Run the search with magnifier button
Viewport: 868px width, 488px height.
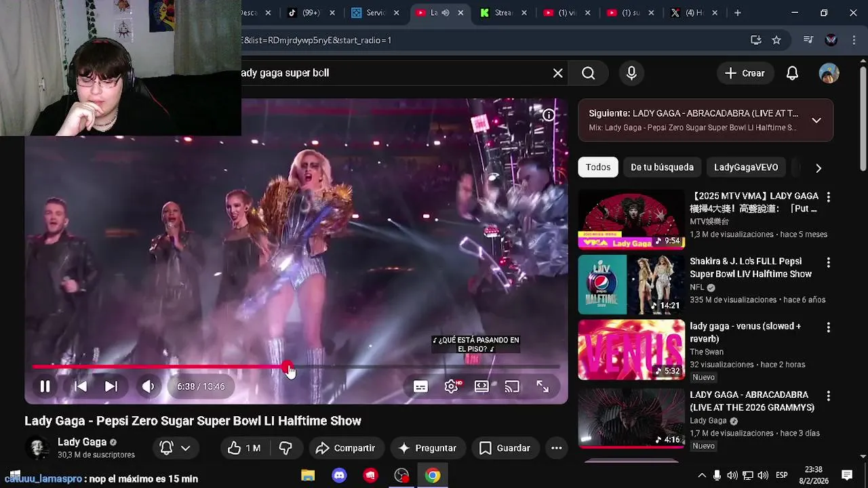[x=588, y=73]
